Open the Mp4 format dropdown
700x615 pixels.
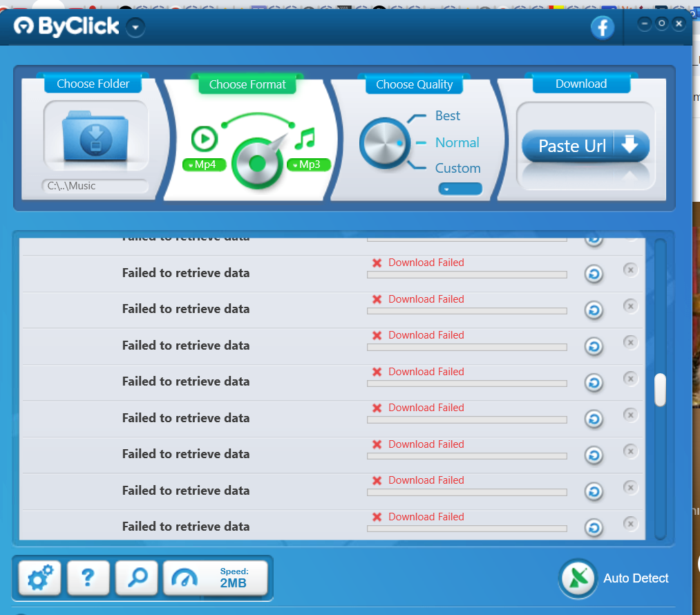205,164
